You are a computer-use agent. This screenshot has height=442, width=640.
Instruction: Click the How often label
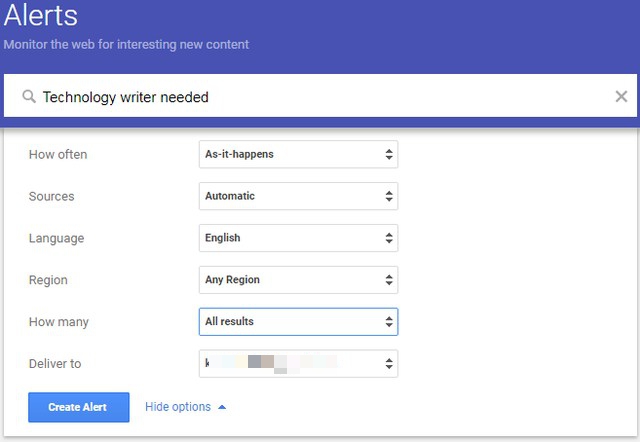coord(58,155)
